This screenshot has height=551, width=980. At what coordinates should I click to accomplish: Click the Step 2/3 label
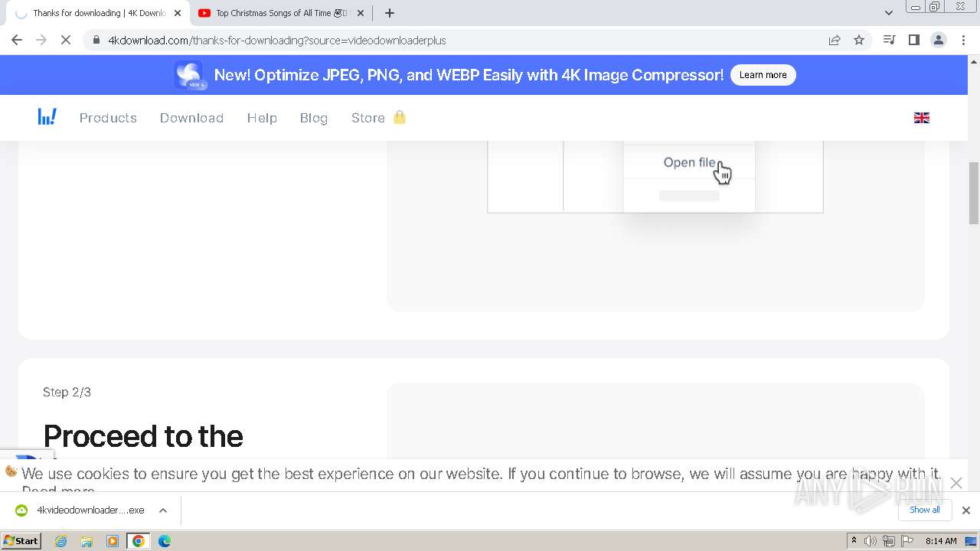click(67, 392)
